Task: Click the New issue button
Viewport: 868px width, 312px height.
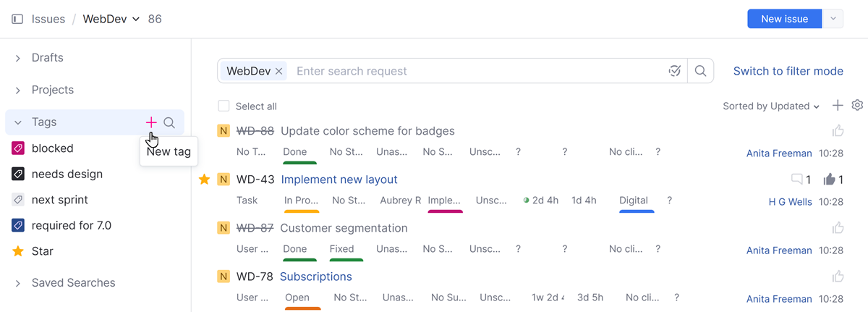Action: 785,19
